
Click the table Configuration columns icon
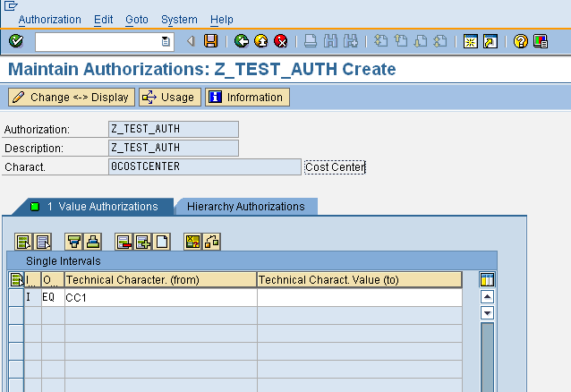pyautogui.click(x=487, y=280)
